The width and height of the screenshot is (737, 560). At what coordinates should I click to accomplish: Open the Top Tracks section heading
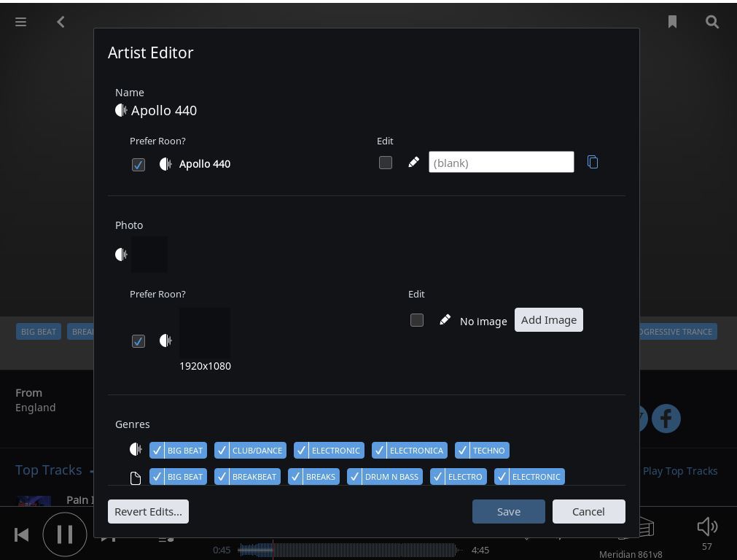click(48, 470)
